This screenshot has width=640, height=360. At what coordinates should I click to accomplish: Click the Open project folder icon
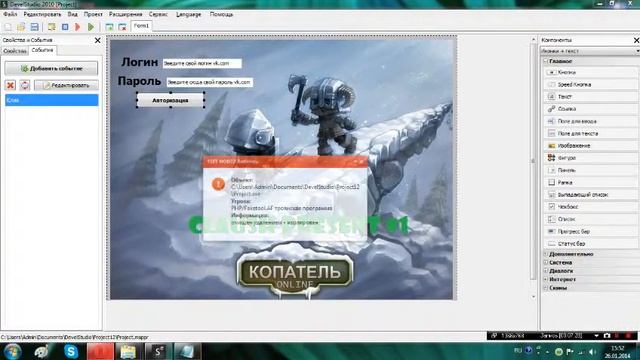pyautogui.click(x=21, y=27)
